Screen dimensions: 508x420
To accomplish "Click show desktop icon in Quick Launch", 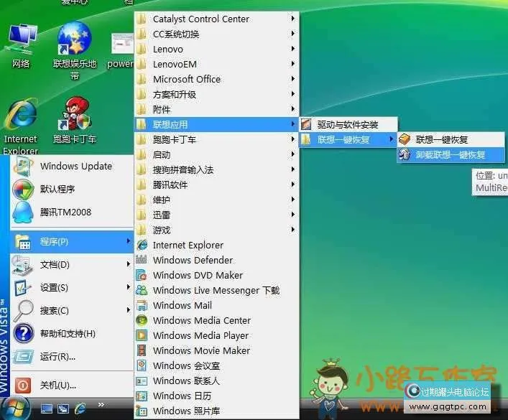I will click(x=46, y=409).
